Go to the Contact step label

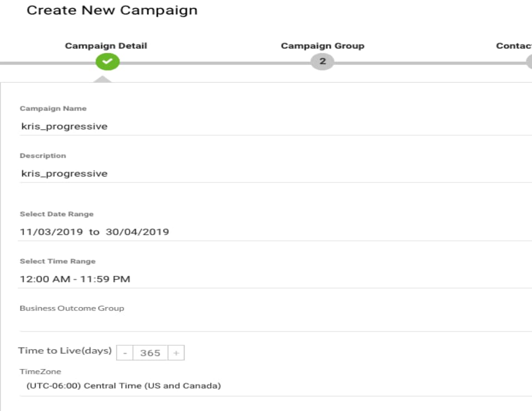coord(514,46)
